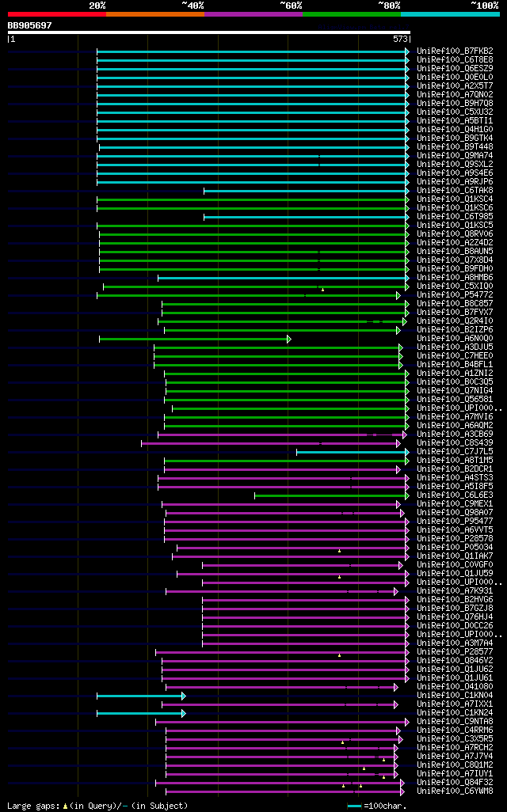Open hit UniRef100_B8AUN5

(456, 252)
